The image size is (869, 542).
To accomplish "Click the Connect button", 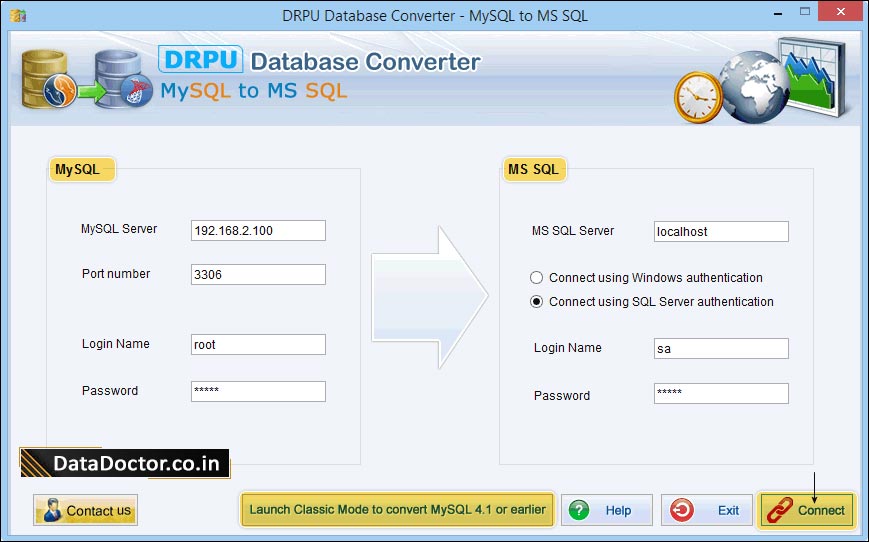I will [806, 510].
